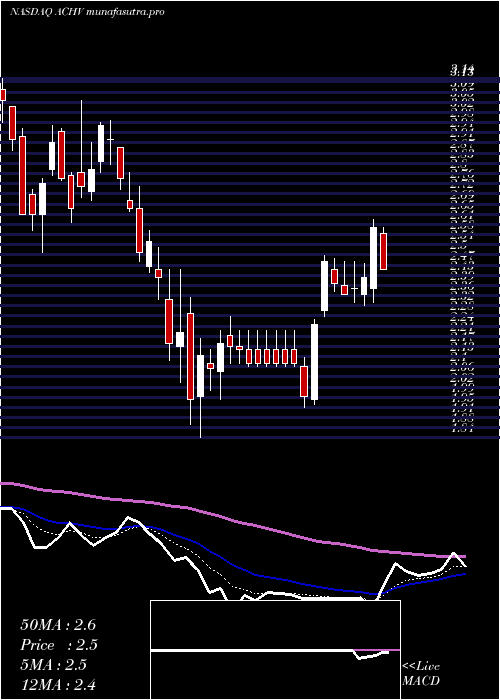
Task: Click the NASDAQ ACHV munafasutra.pro title
Action: click(x=87, y=12)
